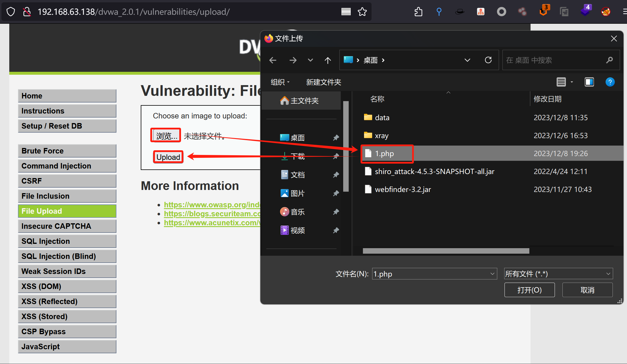Screen dimensions: 627x364
Task: Click the refresh icon in file dialog
Action: pos(488,60)
